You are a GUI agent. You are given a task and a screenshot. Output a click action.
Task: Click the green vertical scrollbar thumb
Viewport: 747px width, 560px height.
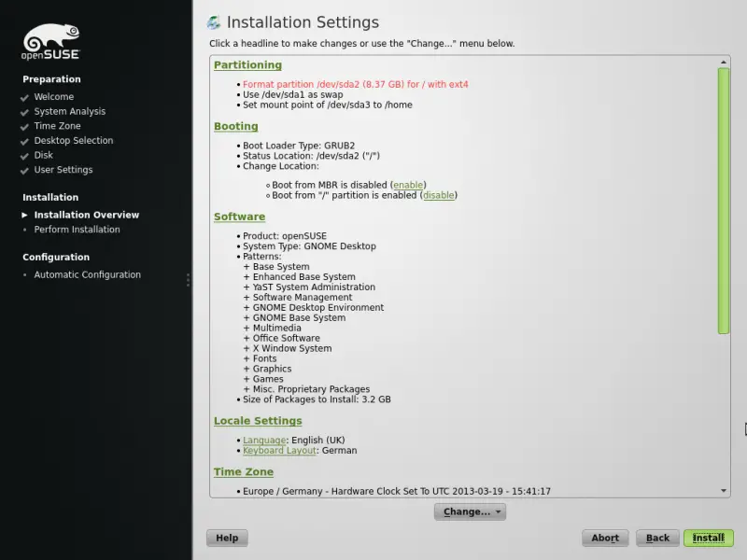723,201
